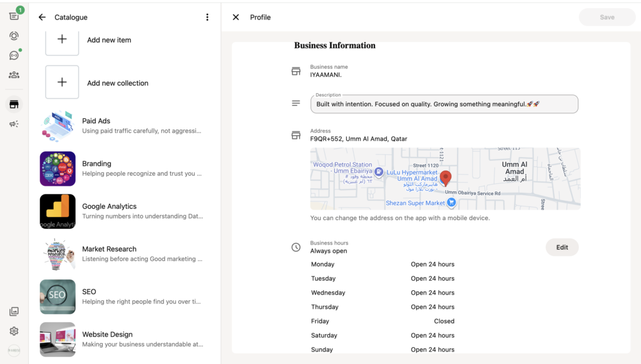Go back from Catalogue with arrow
641x364 pixels.
tap(42, 17)
